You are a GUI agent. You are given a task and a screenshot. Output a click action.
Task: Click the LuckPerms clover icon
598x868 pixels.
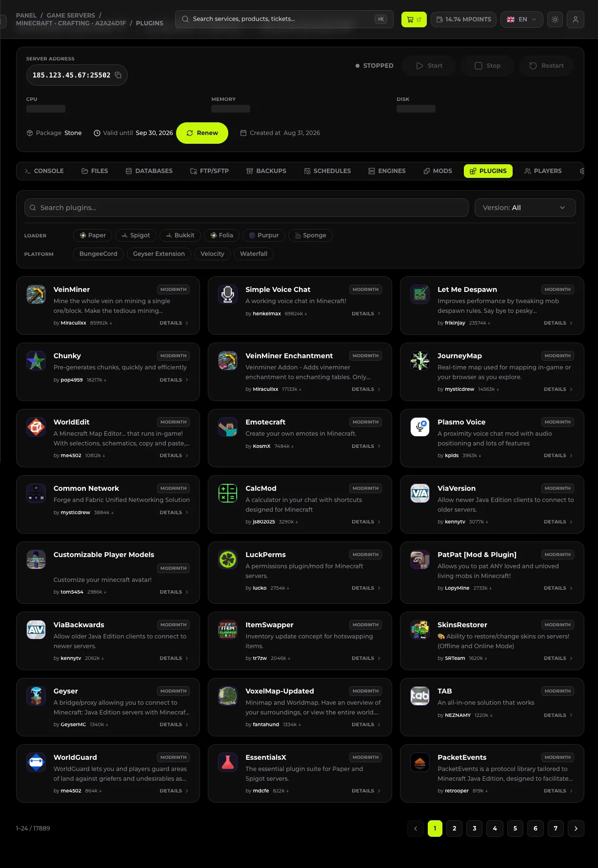pyautogui.click(x=228, y=559)
